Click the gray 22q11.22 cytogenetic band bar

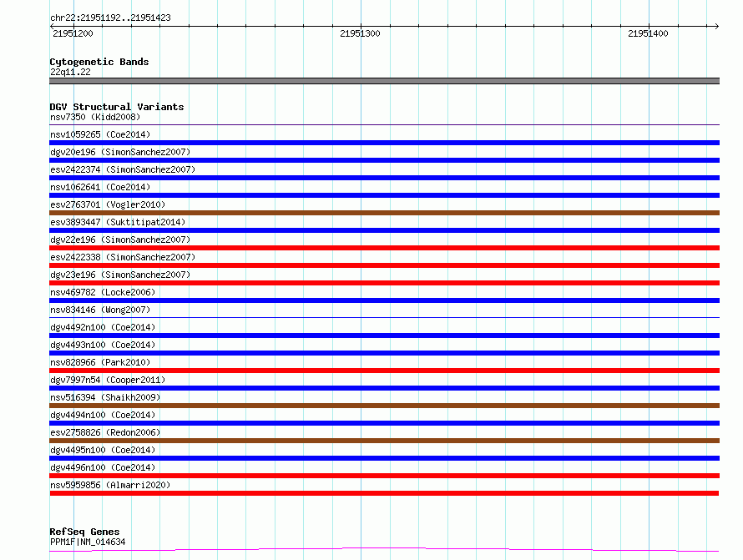[384, 81]
